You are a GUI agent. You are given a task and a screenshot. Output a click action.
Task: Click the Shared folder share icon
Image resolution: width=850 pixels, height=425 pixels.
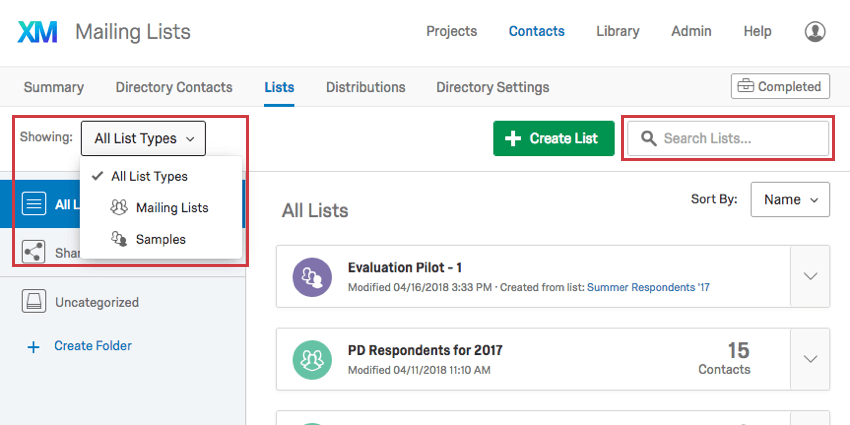[x=34, y=252]
